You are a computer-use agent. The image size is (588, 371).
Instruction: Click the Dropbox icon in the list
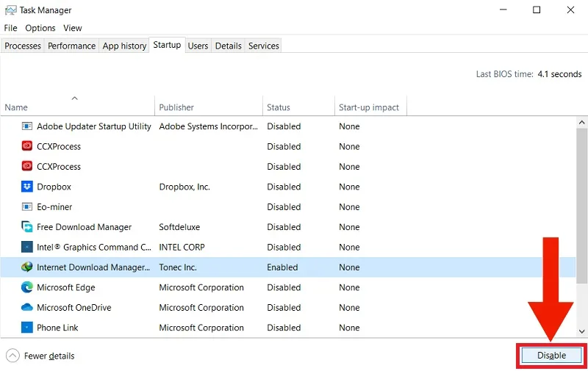27,187
